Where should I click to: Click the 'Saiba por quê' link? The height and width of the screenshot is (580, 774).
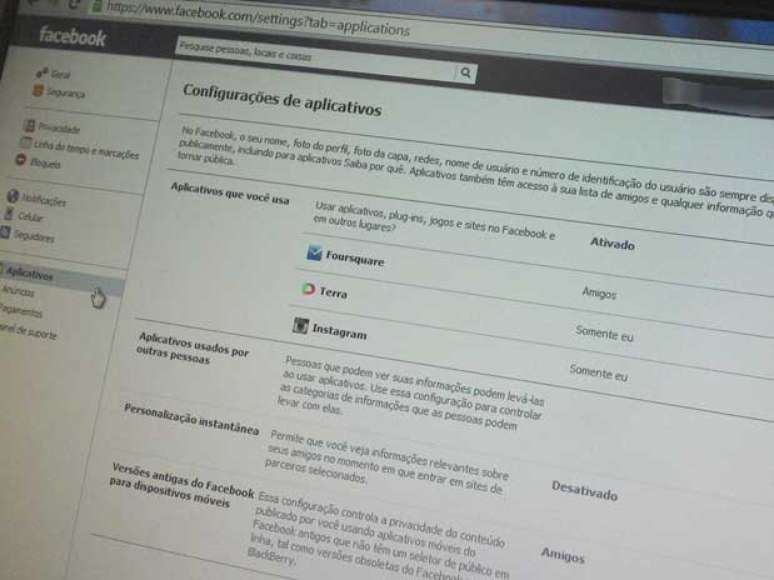point(374,166)
